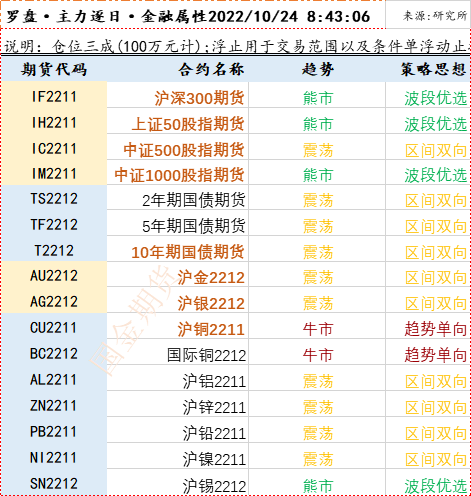Screen dimensions: 471x496
Task: Select the 中证1000股指期货 contract name
Action: [179, 175]
